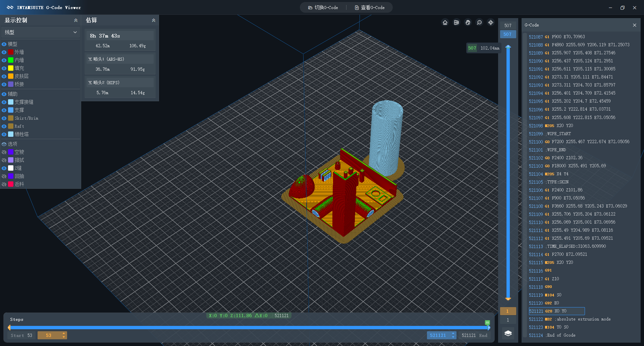Screen dimensions: 644x346
Task: Toggle visibility of 填充
Action: point(4,68)
